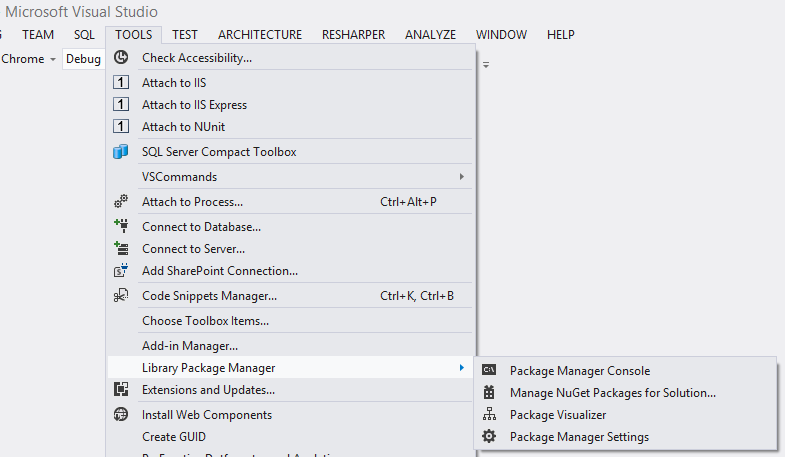Open the RESHARPER menu
Image resolution: width=785 pixels, height=457 pixels.
353,35
